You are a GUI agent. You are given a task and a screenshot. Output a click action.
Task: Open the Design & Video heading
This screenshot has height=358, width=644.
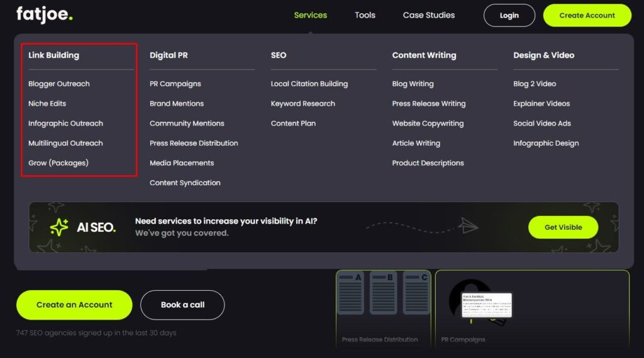point(544,55)
